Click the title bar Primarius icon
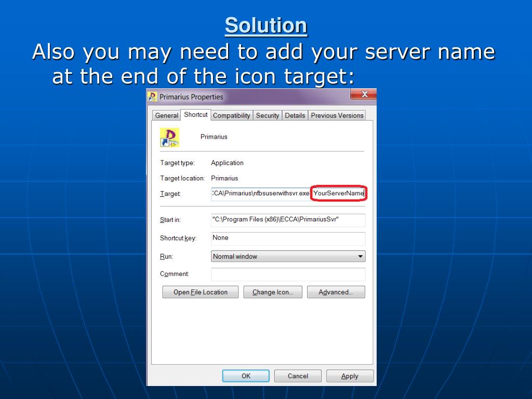Image resolution: width=532 pixels, height=399 pixels. pos(152,97)
